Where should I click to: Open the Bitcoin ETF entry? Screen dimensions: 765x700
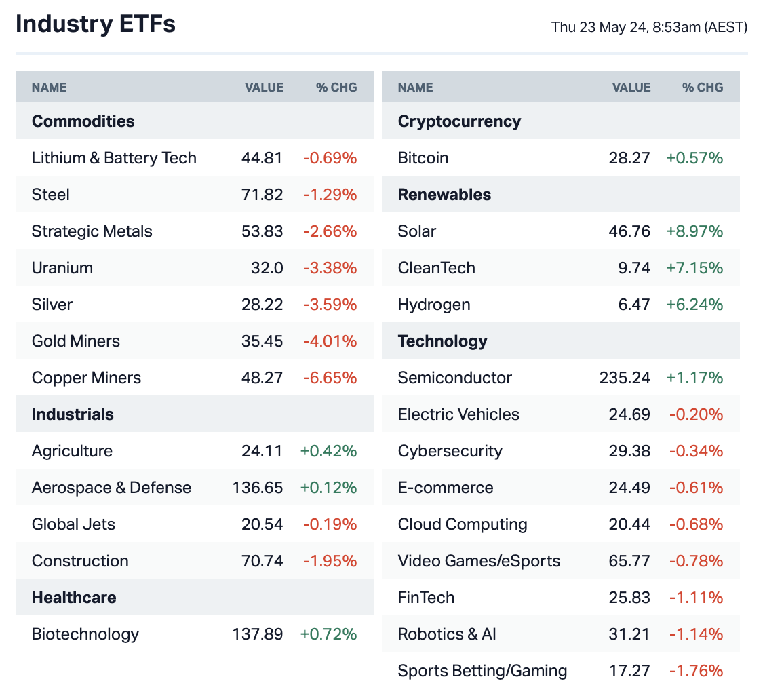coord(423,158)
